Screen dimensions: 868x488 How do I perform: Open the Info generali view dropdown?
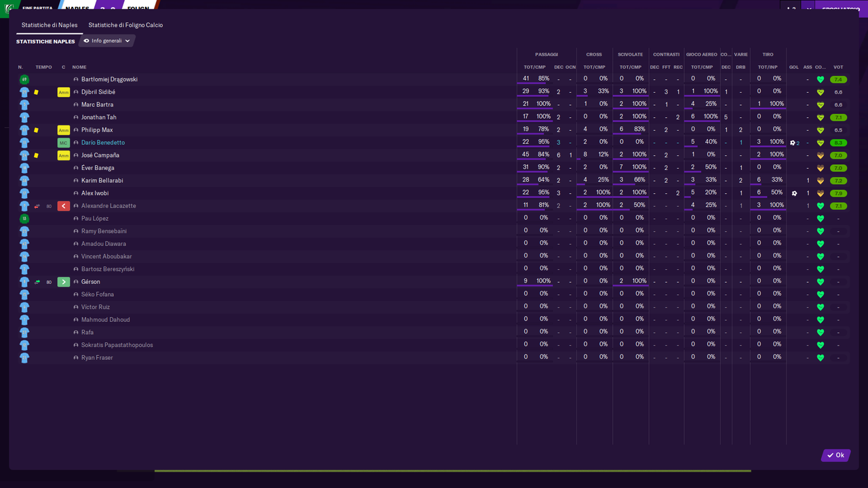tap(107, 41)
